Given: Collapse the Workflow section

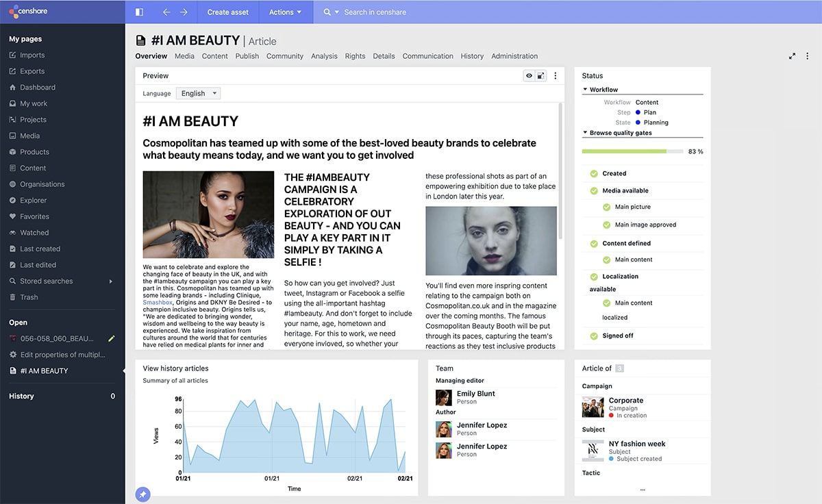Looking at the screenshot, I should tap(585, 90).
